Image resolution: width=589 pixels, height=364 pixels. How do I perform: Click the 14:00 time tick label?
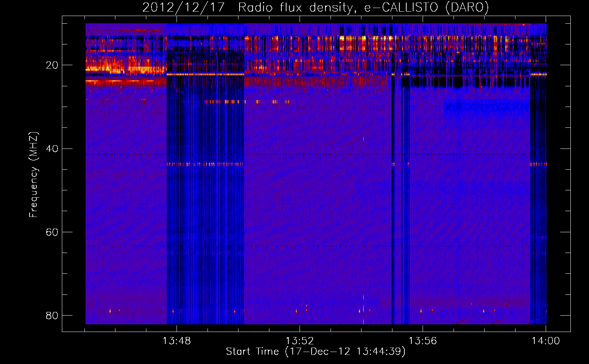click(546, 341)
